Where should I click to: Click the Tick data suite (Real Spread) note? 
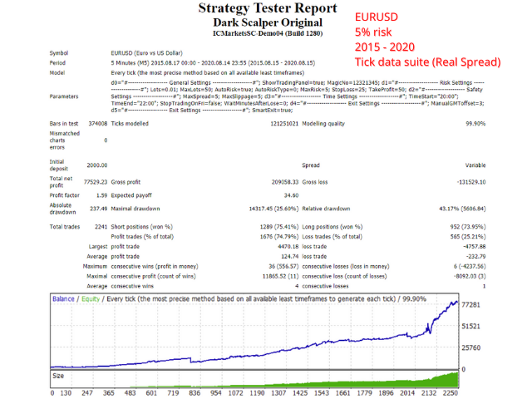[x=428, y=62]
